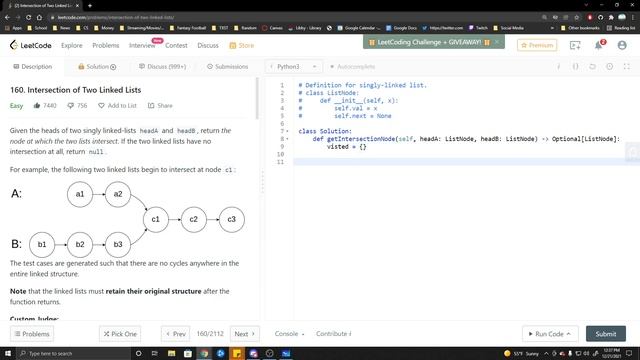
Task: Go to browser home page
Action: (x=39, y=17)
